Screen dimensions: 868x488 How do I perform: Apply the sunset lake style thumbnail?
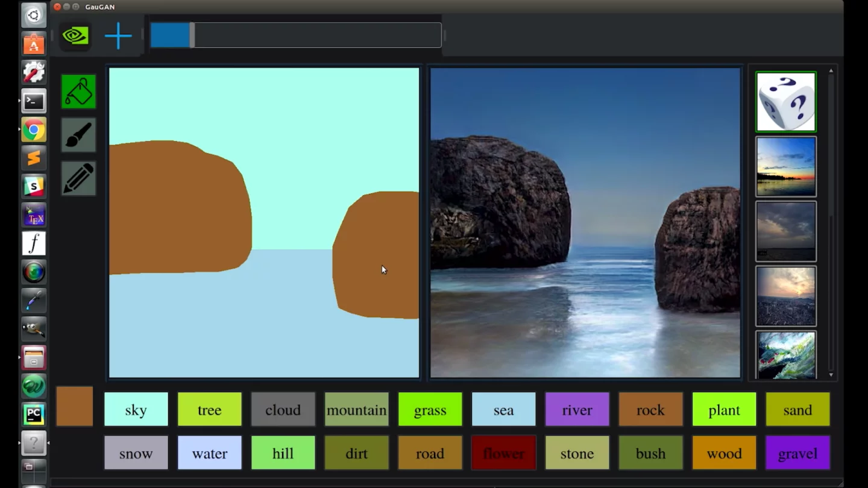coord(785,167)
